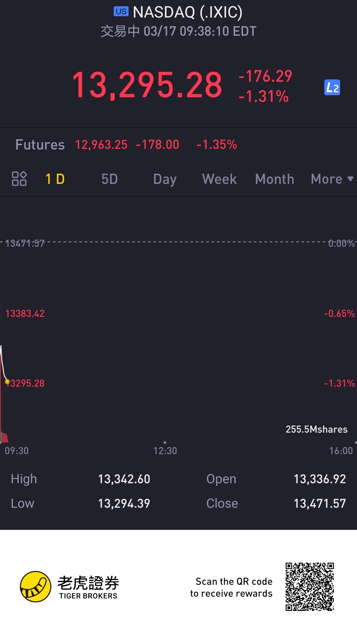Select the Week chart tab
The image size is (357, 644).
point(219,179)
